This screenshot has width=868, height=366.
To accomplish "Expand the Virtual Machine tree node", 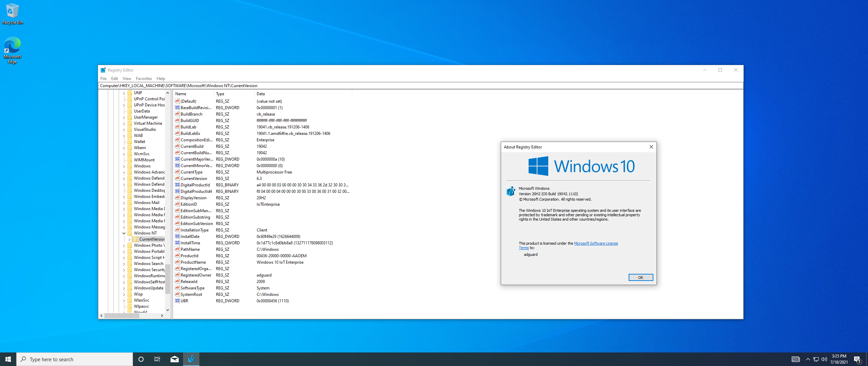I will [x=124, y=123].
